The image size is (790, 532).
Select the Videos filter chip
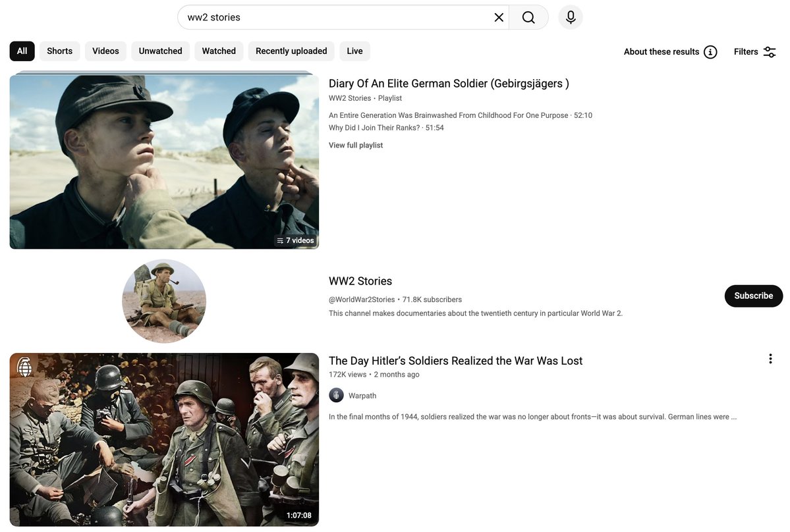click(105, 51)
